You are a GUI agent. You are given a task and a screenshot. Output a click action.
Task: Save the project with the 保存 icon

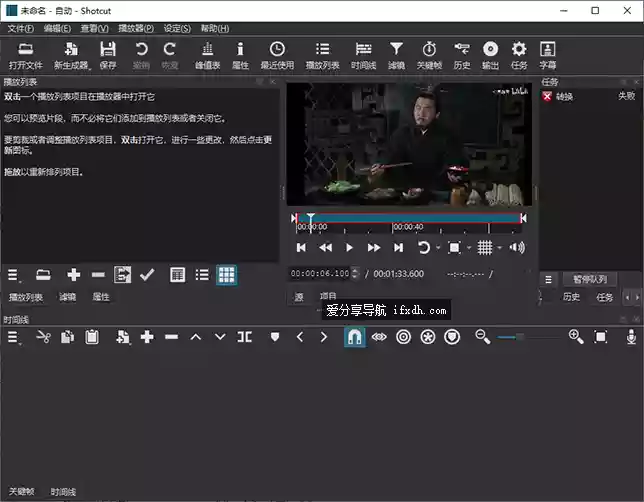click(108, 55)
